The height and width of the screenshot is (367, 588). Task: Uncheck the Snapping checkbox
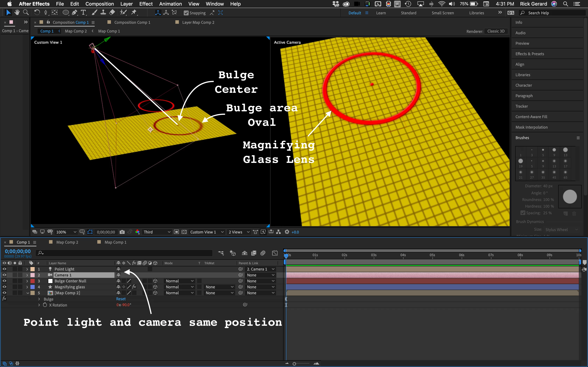click(186, 13)
